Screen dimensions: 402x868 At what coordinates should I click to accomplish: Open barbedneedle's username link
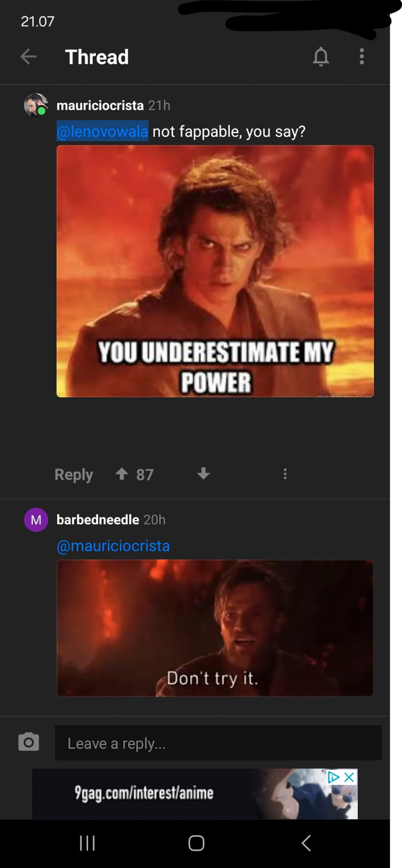(98, 520)
